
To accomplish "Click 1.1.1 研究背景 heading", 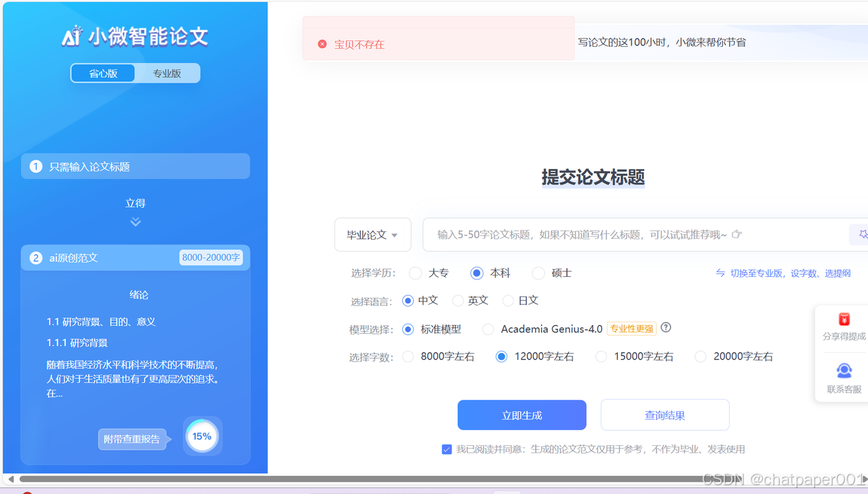I will click(x=77, y=343).
